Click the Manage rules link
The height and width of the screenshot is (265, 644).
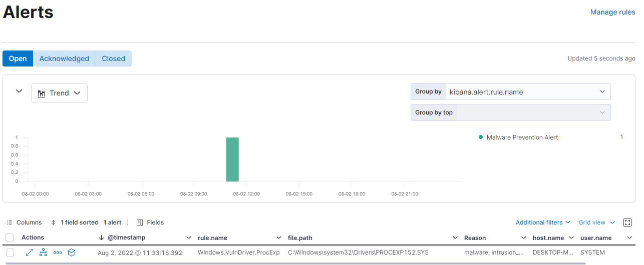(x=612, y=12)
